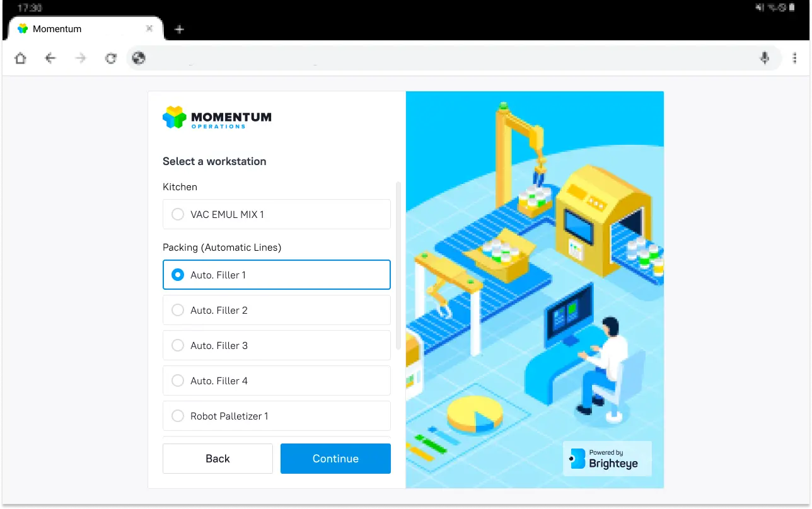
Task: Click the workstation list scrollbar
Action: [x=398, y=265]
